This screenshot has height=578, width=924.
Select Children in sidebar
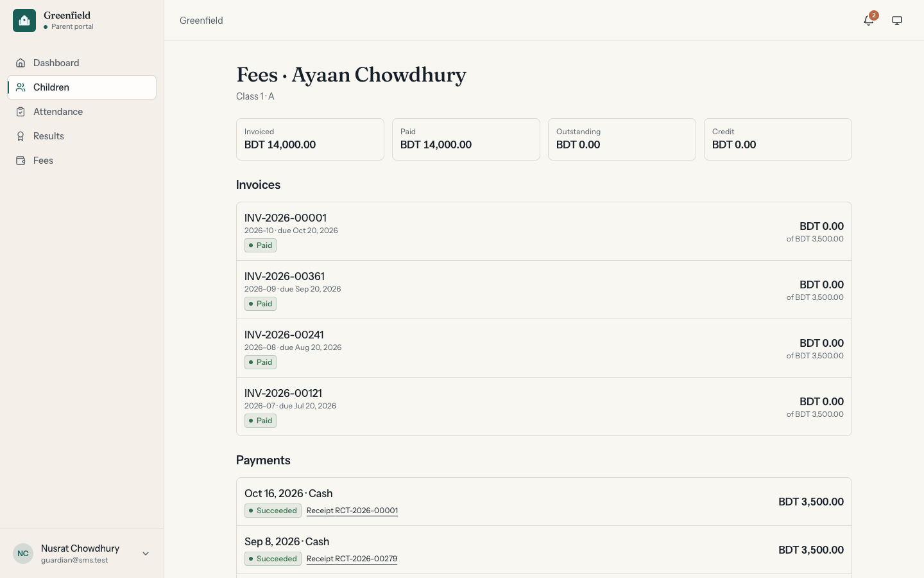click(x=82, y=87)
